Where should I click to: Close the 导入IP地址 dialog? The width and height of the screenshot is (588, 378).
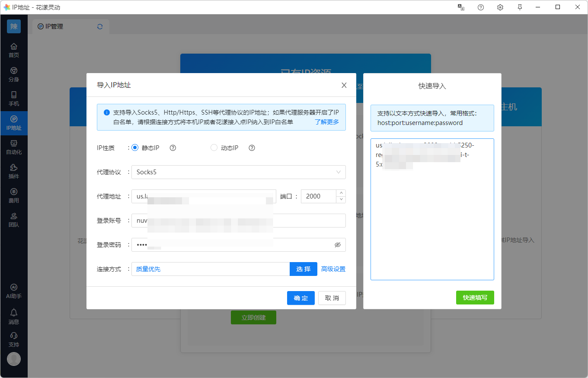(x=344, y=85)
